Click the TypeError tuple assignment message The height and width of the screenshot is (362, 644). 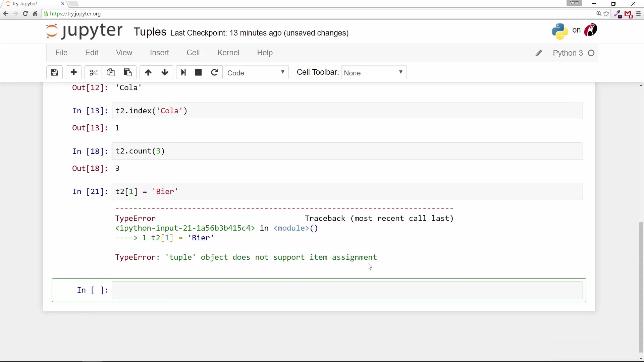[246, 257]
